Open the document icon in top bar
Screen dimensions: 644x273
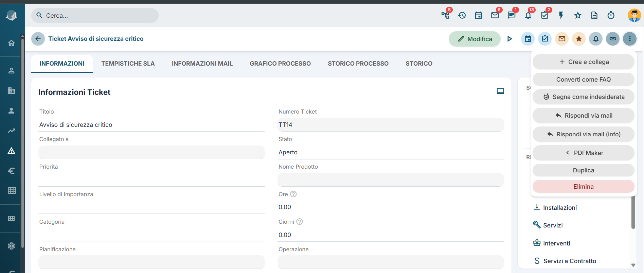coord(594,15)
